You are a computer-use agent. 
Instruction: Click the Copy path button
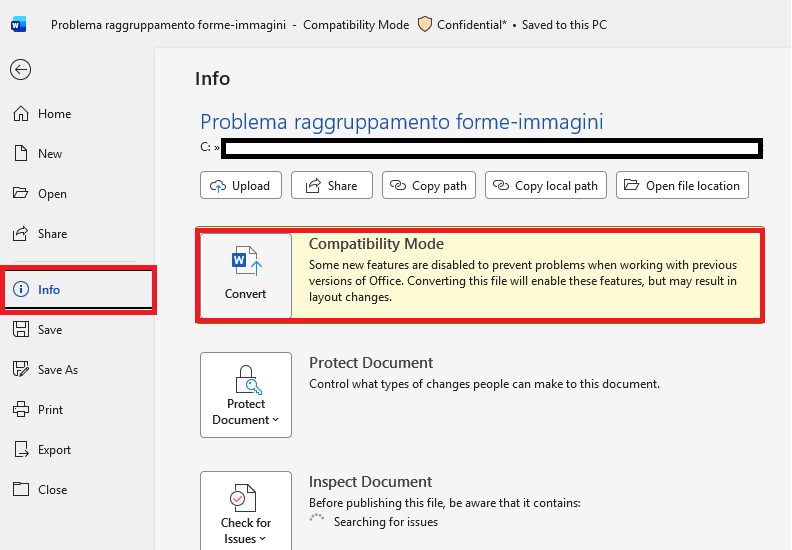coord(429,185)
